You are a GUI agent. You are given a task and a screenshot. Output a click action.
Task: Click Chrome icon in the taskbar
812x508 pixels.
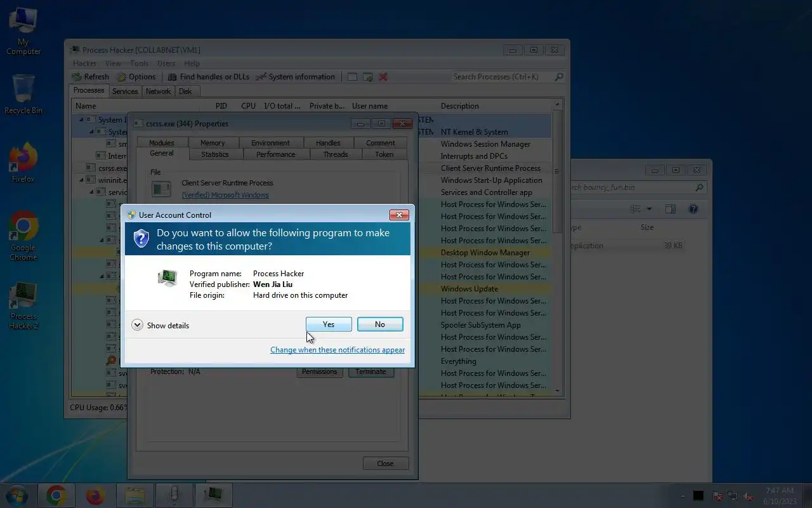click(x=56, y=495)
